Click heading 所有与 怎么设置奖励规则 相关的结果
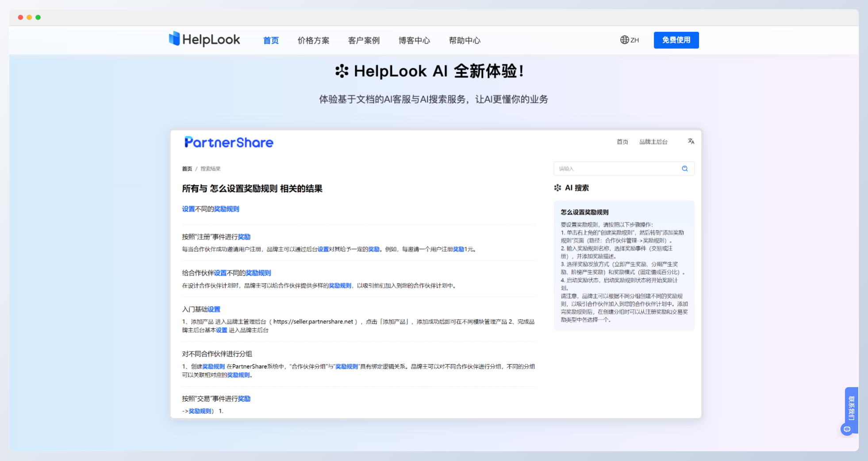 click(252, 188)
